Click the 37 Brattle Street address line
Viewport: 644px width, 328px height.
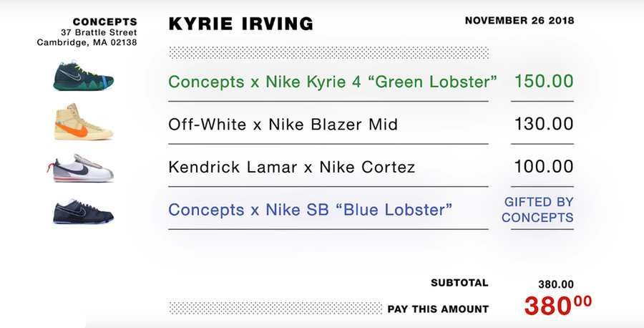pyautogui.click(x=99, y=33)
